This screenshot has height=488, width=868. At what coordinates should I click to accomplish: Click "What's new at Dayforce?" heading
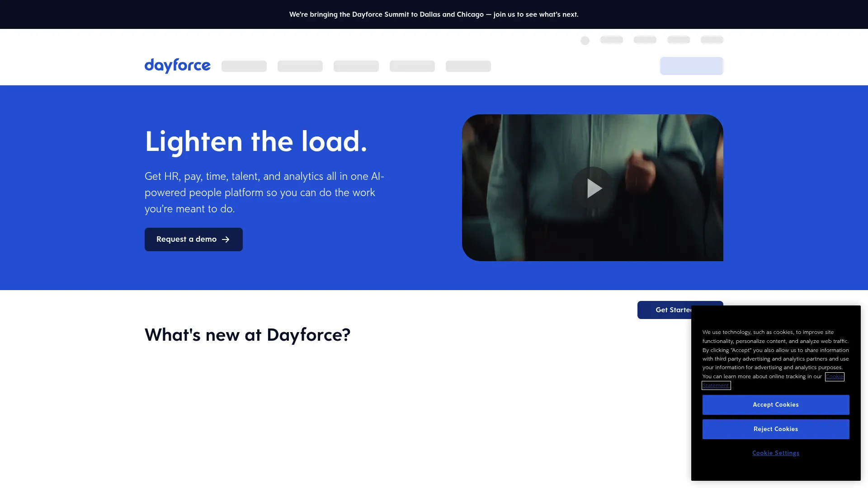tap(247, 335)
